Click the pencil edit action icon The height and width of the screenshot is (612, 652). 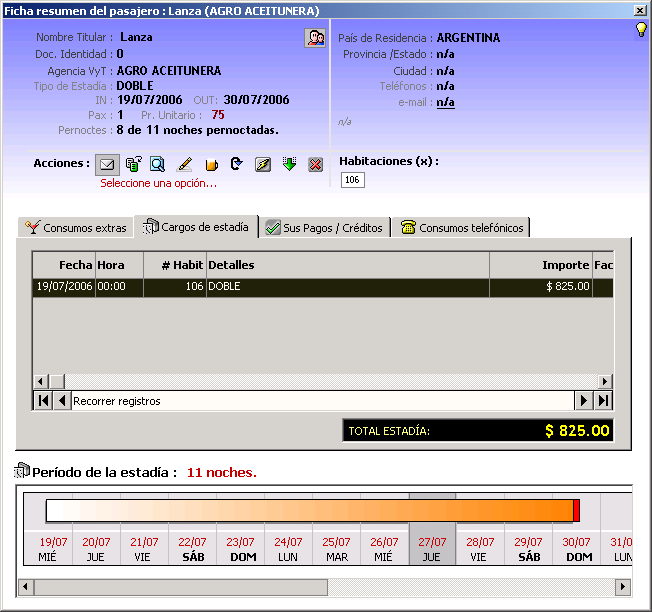coord(185,164)
